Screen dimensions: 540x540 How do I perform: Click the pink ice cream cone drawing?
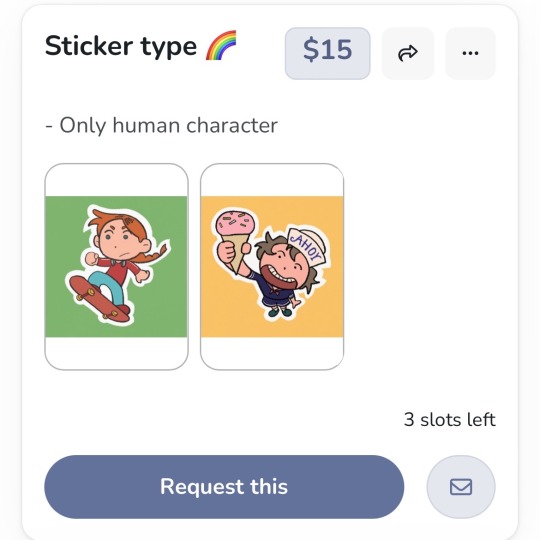pyautogui.click(x=236, y=238)
